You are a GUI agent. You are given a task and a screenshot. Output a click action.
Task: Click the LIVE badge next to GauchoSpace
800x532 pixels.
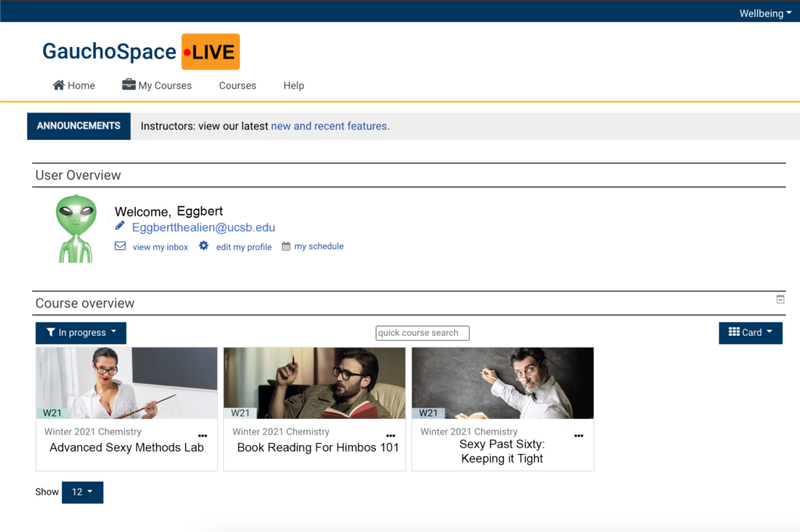click(x=210, y=51)
